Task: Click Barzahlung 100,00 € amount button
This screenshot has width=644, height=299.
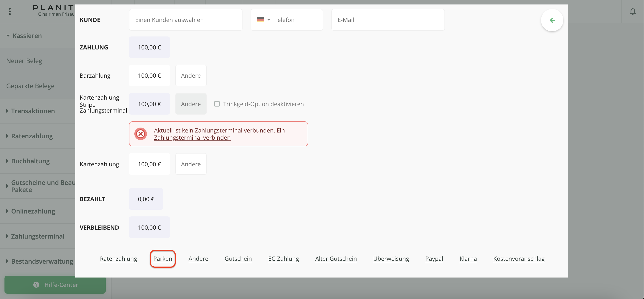Action: click(149, 75)
